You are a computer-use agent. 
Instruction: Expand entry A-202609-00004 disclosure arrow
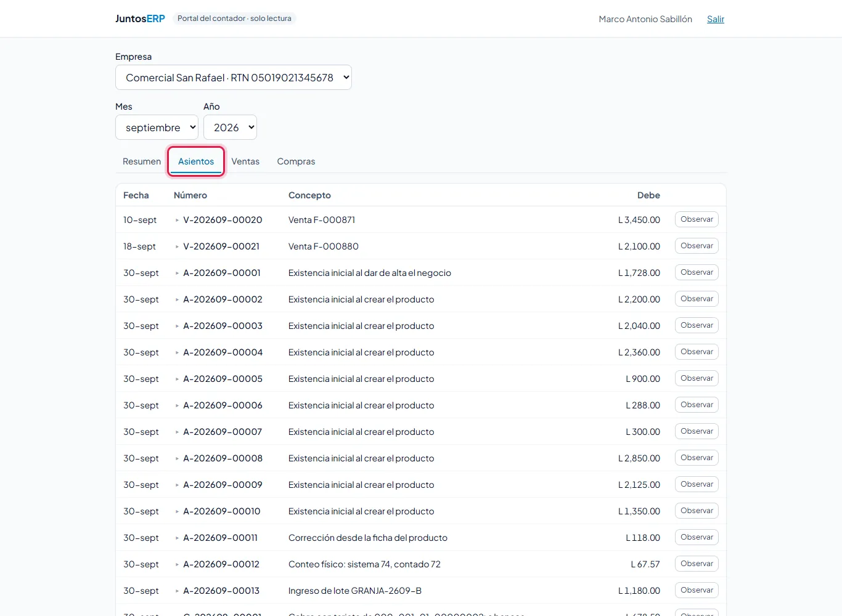tap(177, 352)
